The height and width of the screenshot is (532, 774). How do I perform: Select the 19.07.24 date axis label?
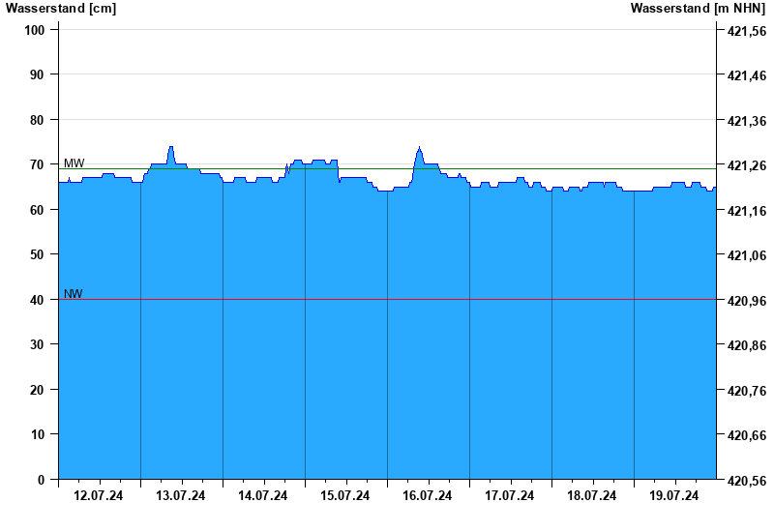click(673, 495)
